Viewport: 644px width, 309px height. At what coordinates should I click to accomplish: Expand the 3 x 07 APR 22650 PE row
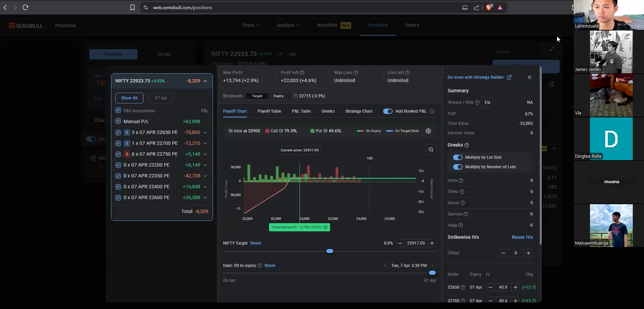pos(205,133)
